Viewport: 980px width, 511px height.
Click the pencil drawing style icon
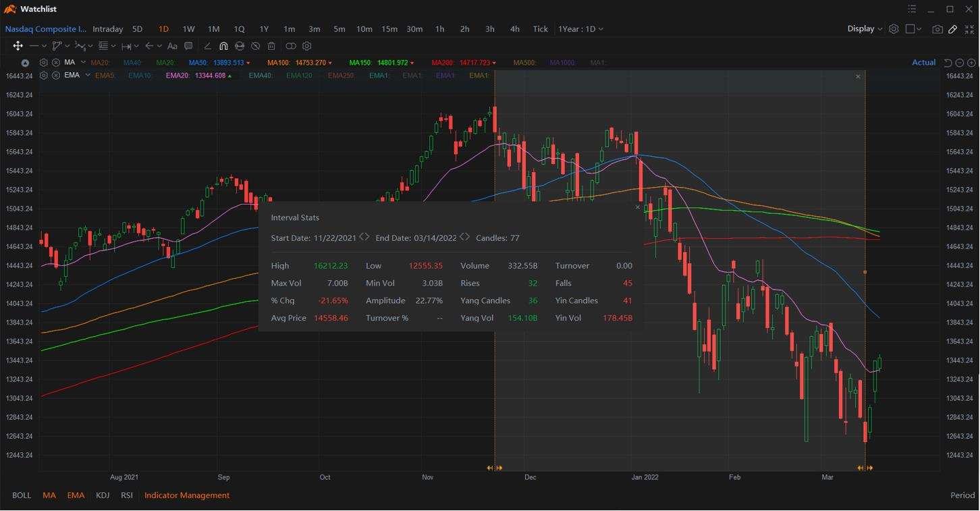pyautogui.click(x=207, y=46)
